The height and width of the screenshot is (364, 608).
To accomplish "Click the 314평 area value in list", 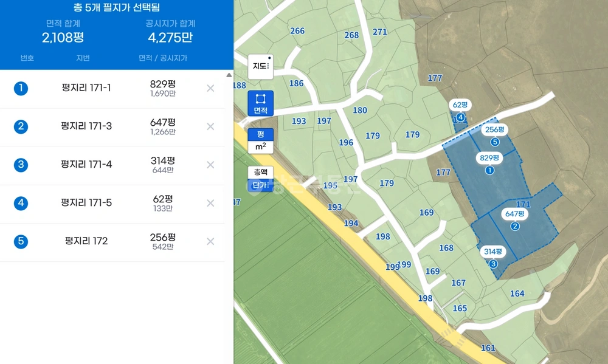I will (163, 160).
